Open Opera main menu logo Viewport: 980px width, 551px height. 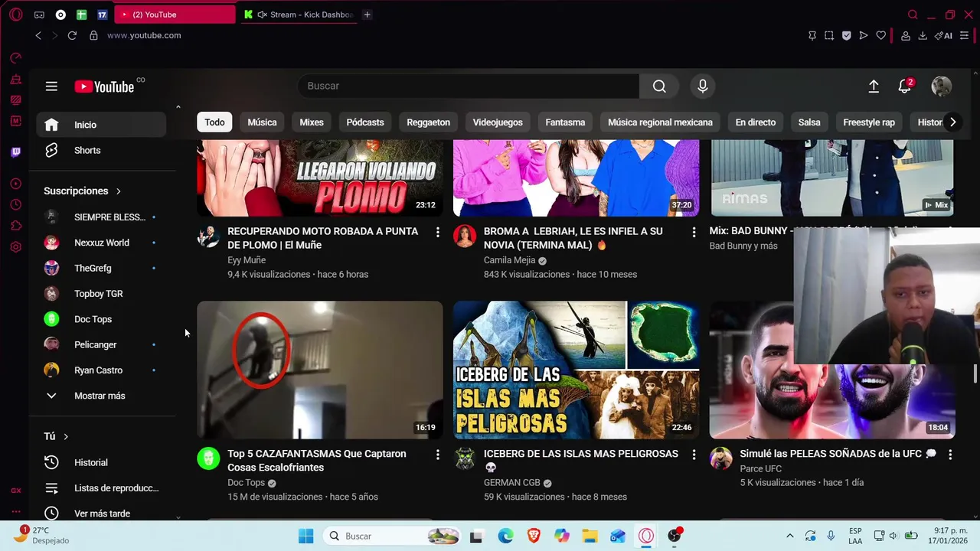(x=15, y=15)
